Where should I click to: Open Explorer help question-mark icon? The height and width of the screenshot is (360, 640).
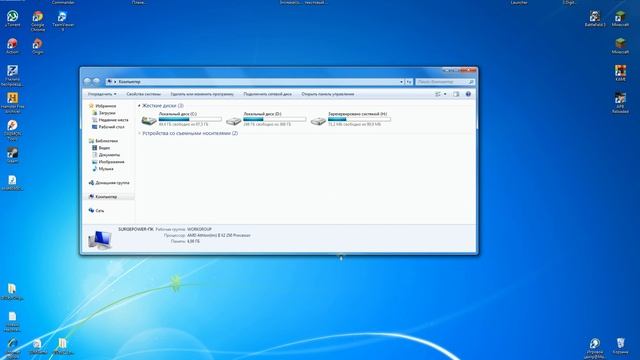(468, 94)
